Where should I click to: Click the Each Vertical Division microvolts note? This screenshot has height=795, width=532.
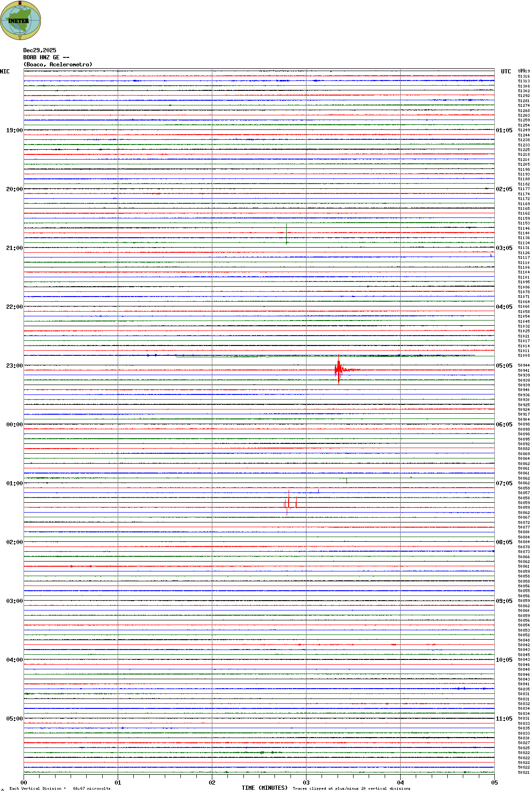point(60,788)
